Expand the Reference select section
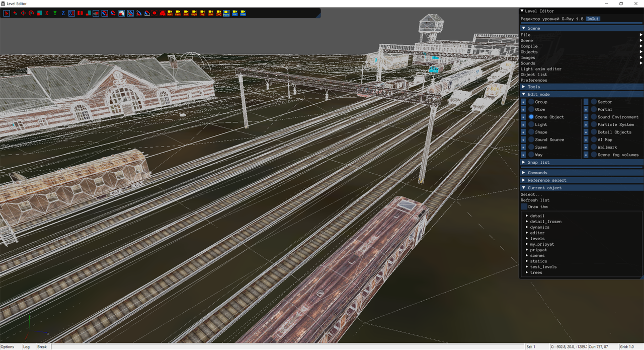Image resolution: width=644 pixels, height=350 pixels. click(x=581, y=180)
